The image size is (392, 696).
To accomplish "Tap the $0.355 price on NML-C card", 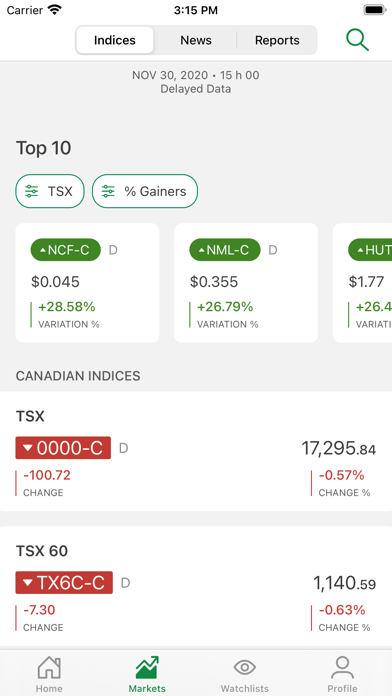I will 214,282.
